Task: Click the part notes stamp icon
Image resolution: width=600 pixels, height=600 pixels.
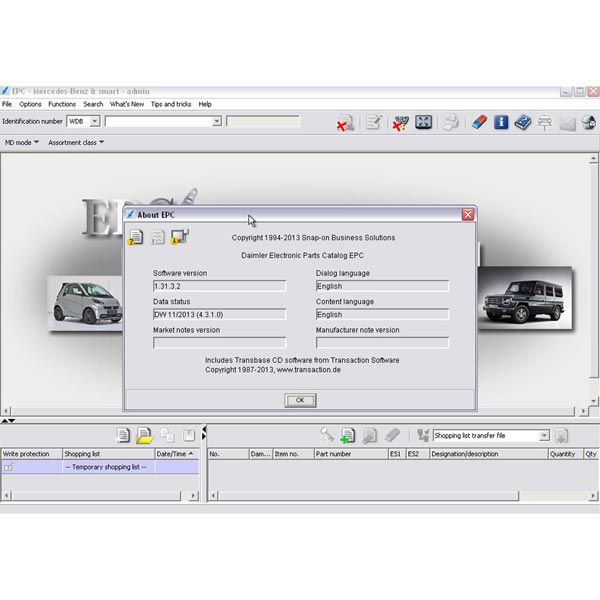Action: 370,436
